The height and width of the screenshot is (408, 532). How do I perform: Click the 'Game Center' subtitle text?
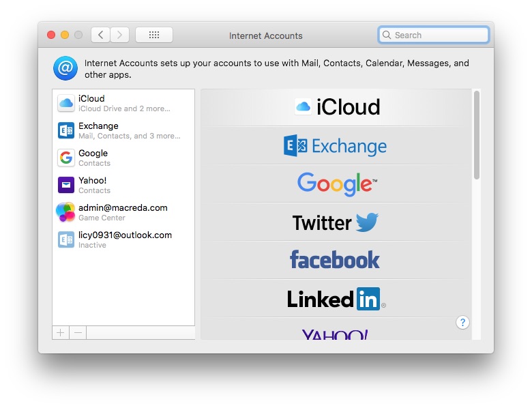coord(102,218)
